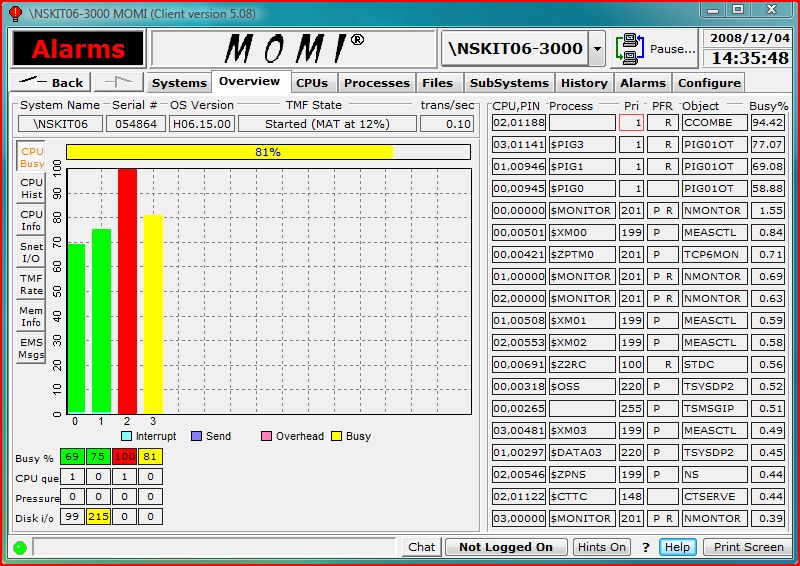Click the green CPU 0 bar
800x566 pixels.
pos(77,328)
